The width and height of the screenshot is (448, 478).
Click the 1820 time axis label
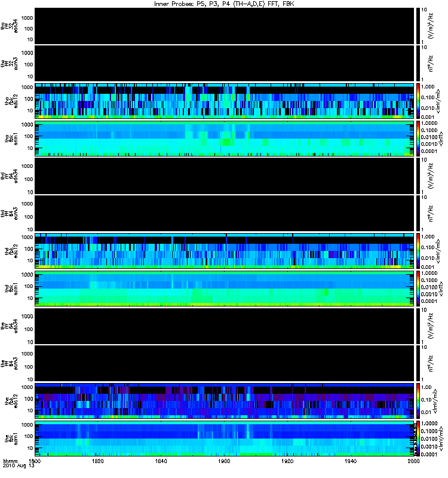coord(98,461)
